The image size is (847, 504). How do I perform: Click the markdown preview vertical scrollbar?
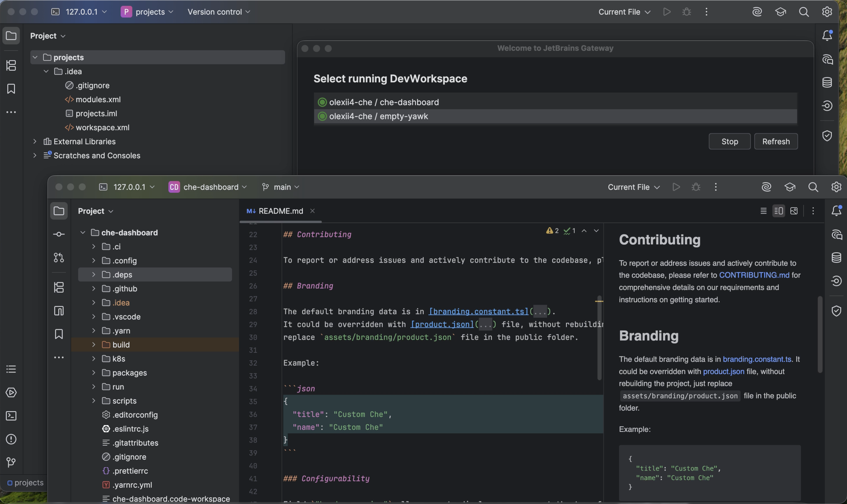coord(820,335)
